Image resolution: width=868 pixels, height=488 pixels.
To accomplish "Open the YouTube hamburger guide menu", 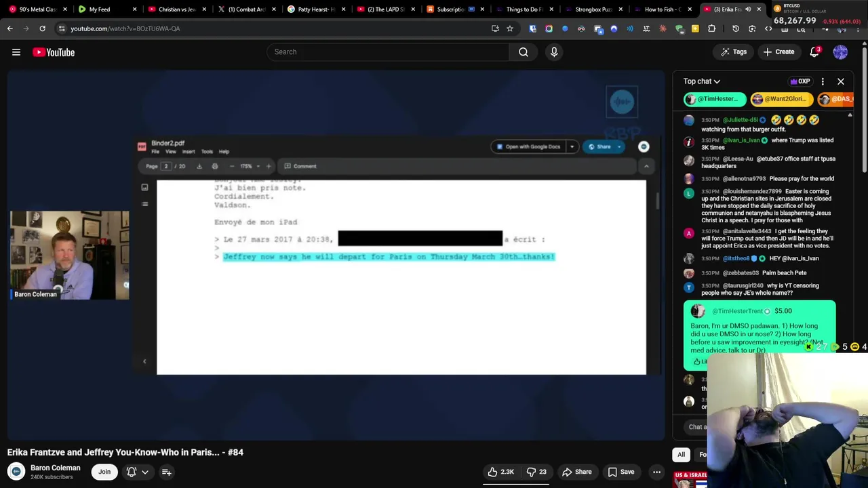I will click(16, 52).
